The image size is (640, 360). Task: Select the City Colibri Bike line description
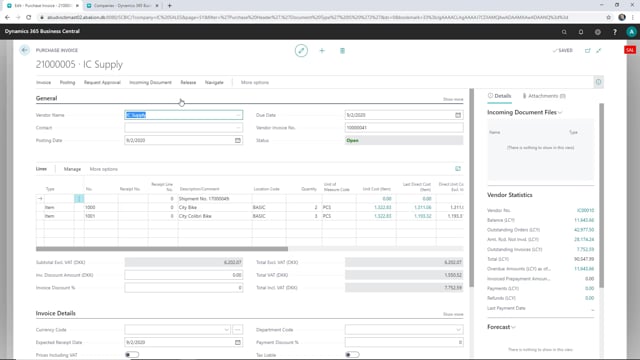coord(195,216)
